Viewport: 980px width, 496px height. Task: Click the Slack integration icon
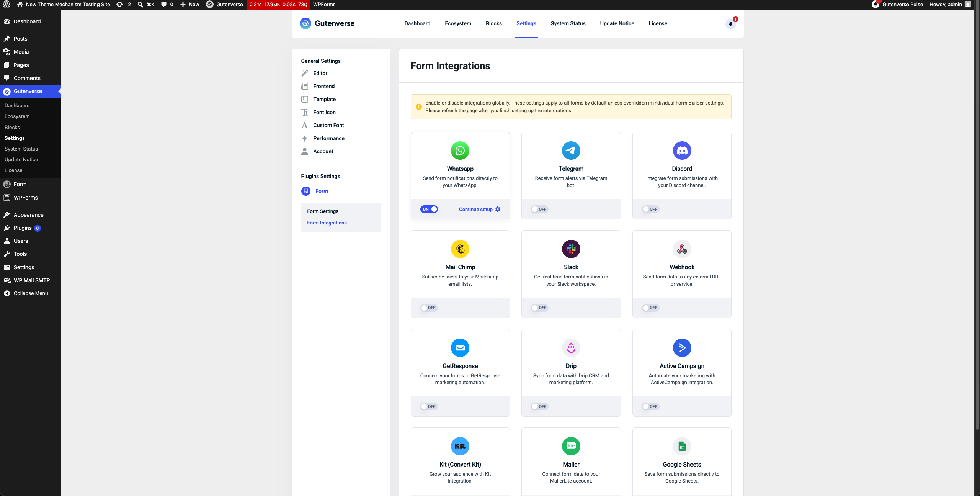click(x=571, y=249)
